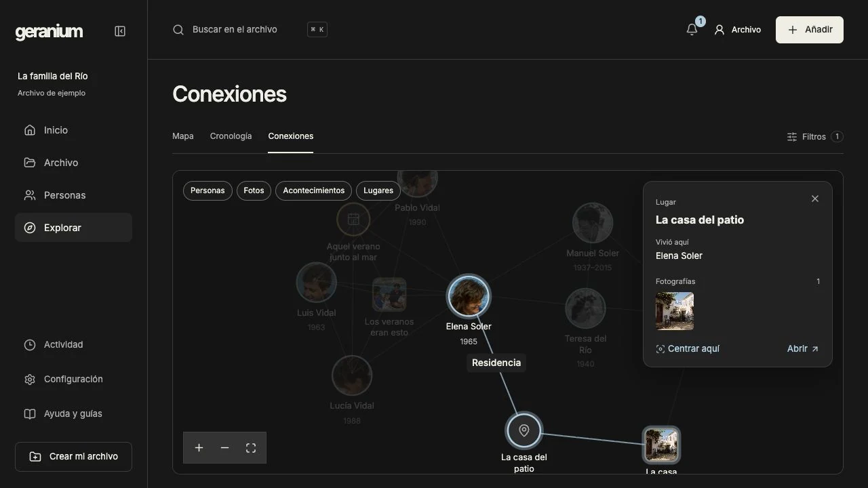Click the Residencia edge label
The image size is (868, 488).
tap(496, 363)
